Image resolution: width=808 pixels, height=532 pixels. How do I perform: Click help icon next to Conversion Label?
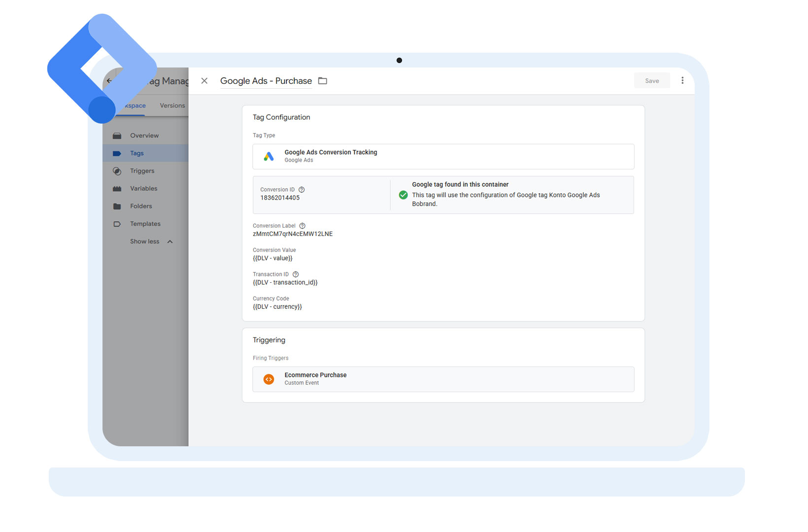tap(302, 226)
